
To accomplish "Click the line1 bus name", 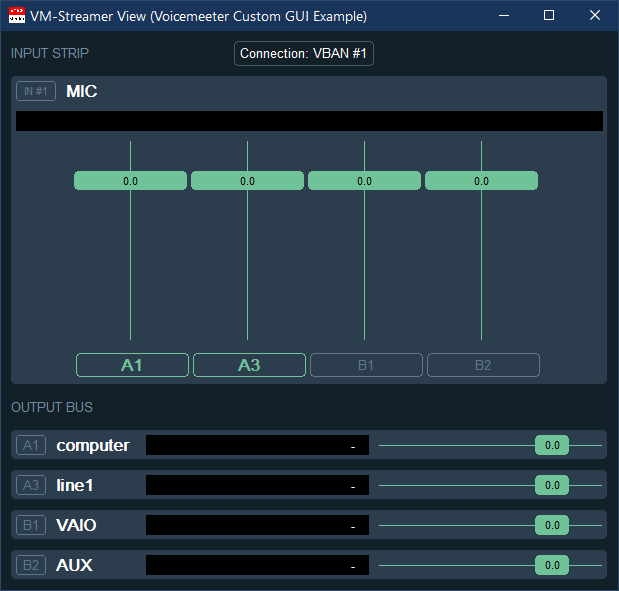I will [75, 485].
